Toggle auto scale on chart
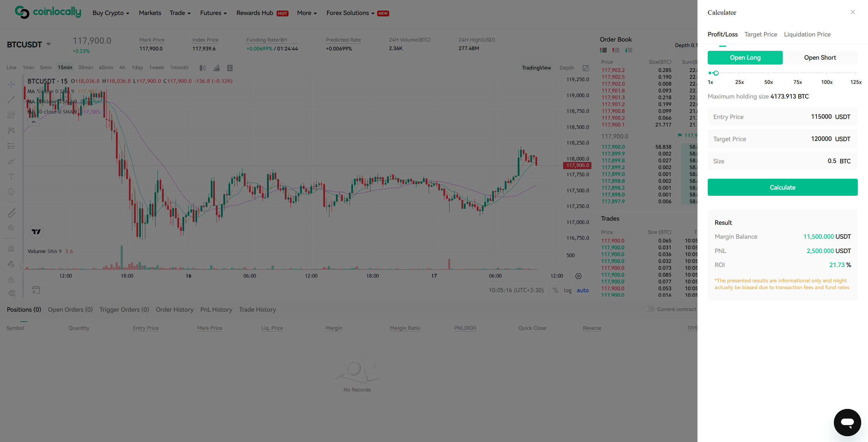 point(583,290)
